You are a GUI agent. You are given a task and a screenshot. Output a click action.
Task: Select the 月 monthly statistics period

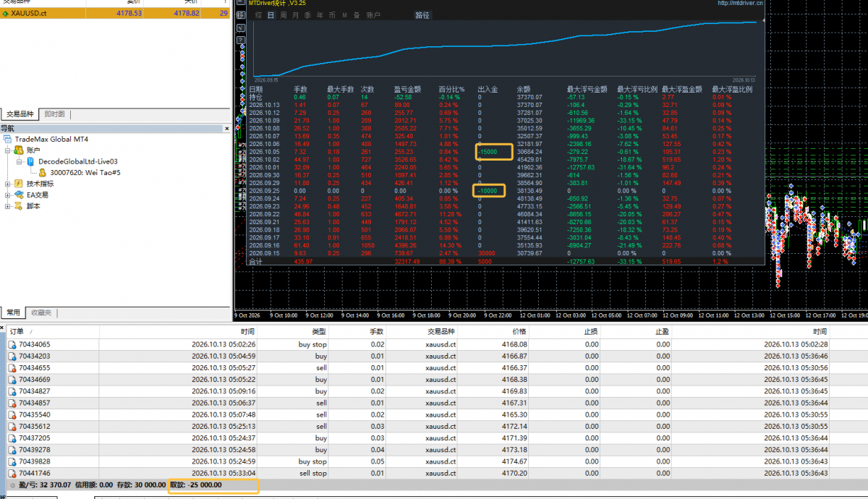296,15
